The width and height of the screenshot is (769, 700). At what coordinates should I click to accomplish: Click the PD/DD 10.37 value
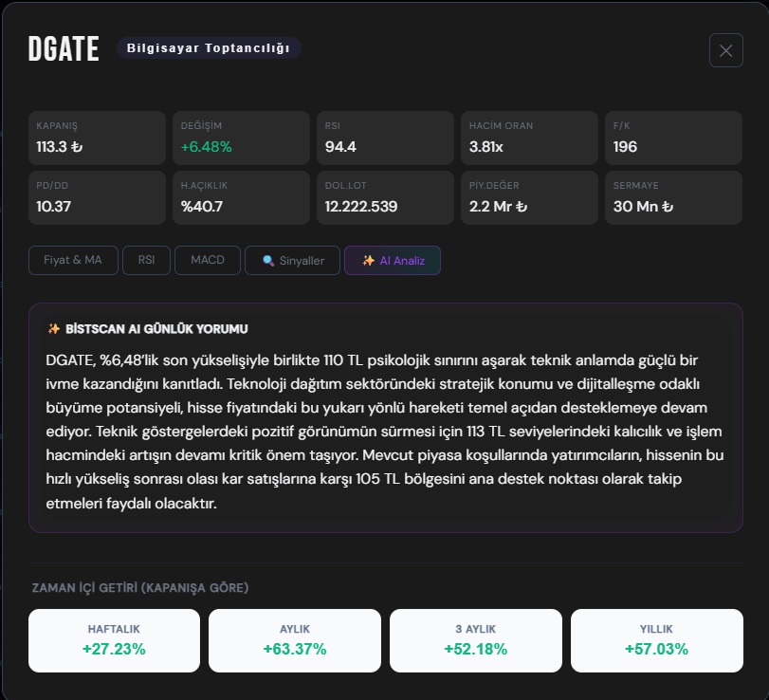[x=53, y=207]
